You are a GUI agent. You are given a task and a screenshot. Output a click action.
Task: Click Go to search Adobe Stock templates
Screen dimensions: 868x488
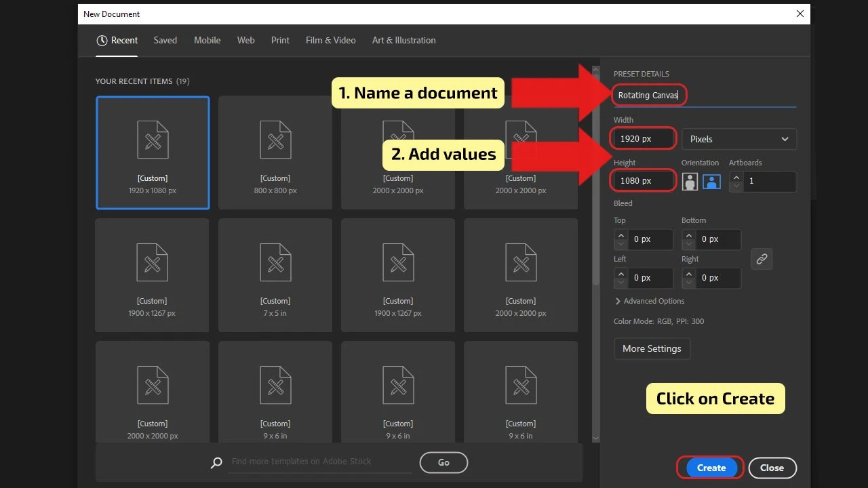(x=443, y=462)
